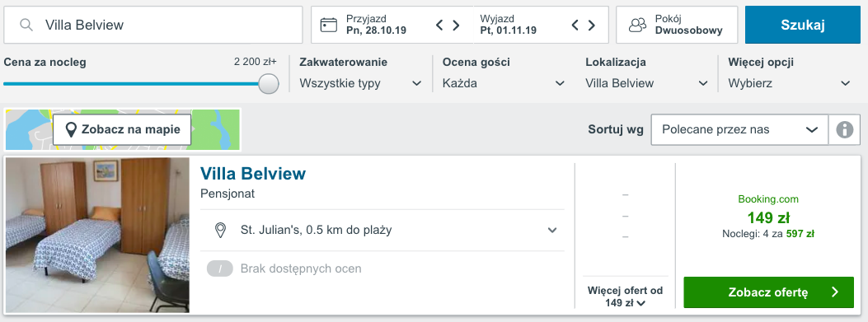
Task: Click the search magnifier icon
Action: click(x=26, y=25)
